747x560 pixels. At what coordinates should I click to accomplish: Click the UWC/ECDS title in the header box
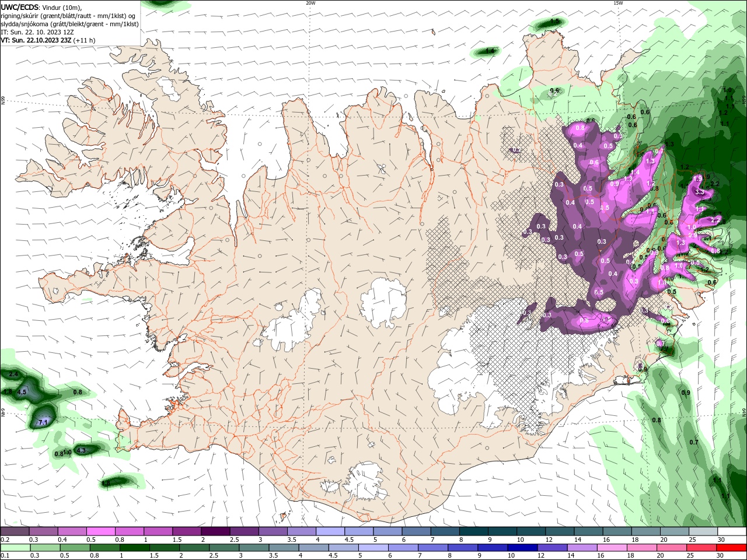[x=19, y=8]
